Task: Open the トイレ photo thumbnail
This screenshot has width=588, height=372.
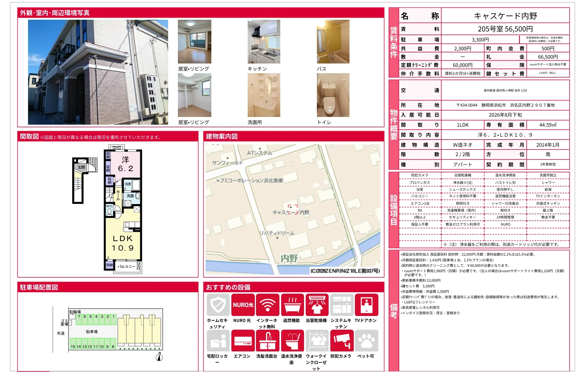Action: 333,95
